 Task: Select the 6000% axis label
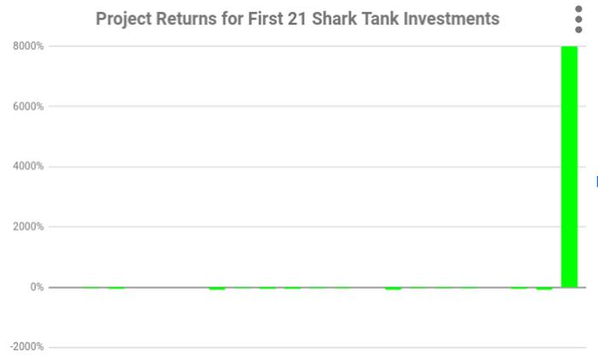28,107
